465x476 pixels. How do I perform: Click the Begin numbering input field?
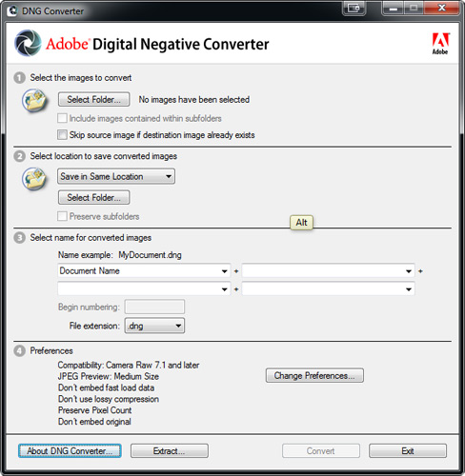[154, 307]
